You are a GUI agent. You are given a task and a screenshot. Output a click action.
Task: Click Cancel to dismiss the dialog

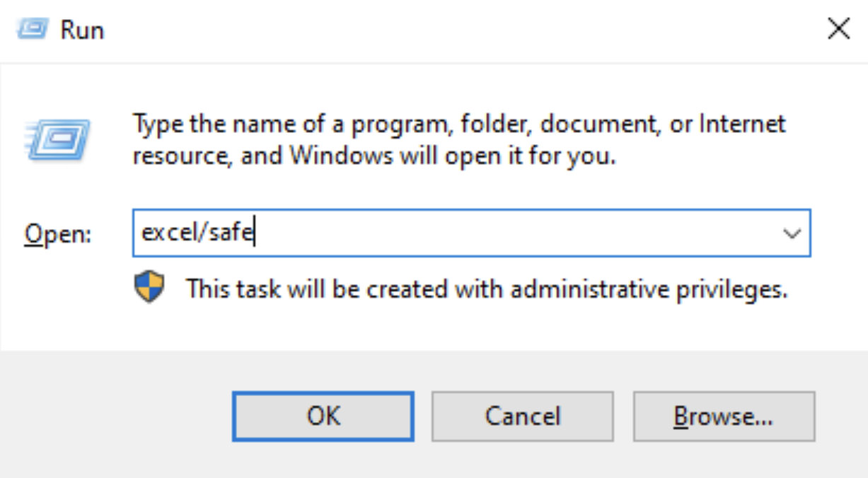pos(523,417)
